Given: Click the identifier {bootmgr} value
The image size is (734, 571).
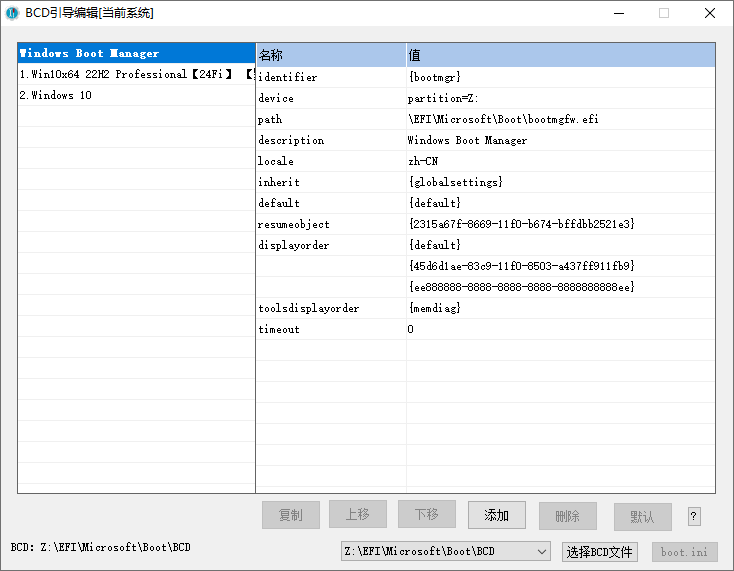Looking at the screenshot, I should coord(434,77).
